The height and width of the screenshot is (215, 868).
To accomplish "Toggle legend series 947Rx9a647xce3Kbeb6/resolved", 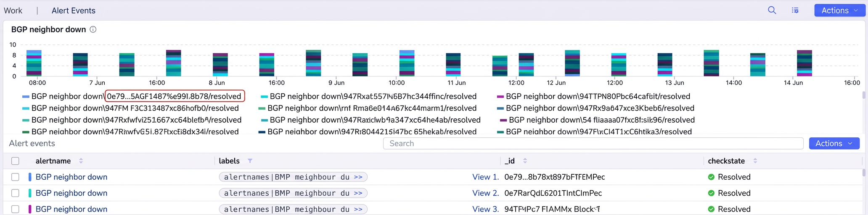I will [595, 108].
